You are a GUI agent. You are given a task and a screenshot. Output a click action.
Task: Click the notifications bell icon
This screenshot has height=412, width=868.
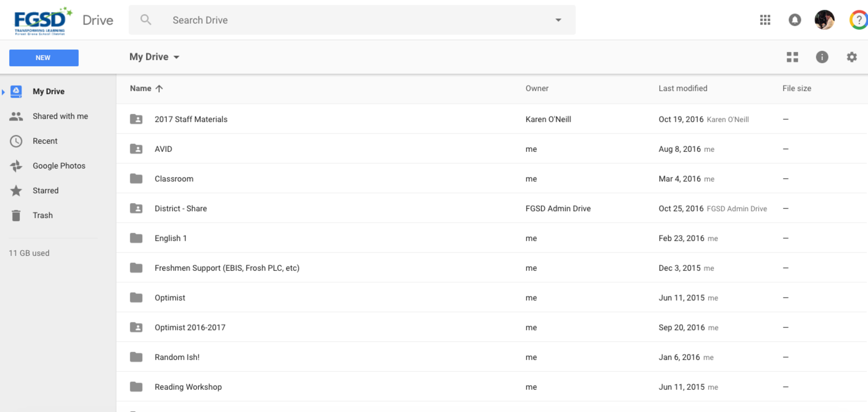(x=795, y=20)
